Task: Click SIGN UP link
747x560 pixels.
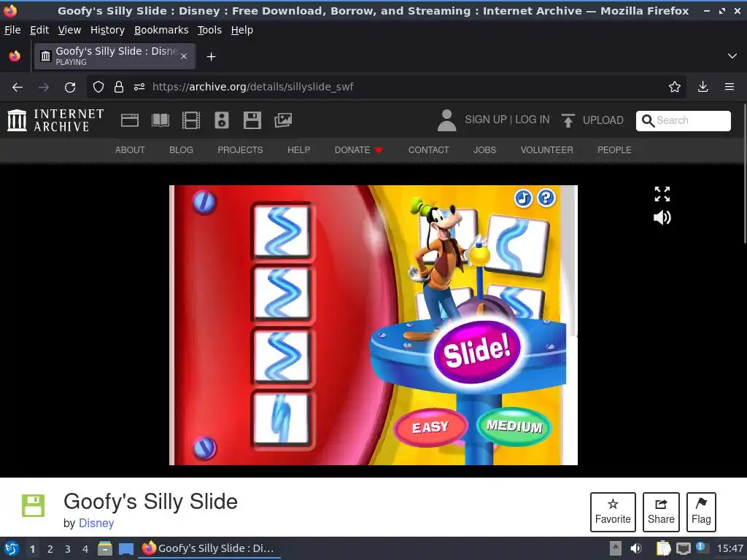Action: pyautogui.click(x=485, y=120)
